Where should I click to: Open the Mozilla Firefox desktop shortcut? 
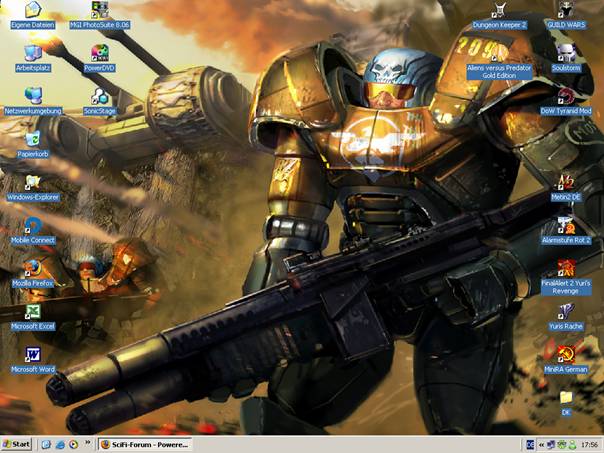(33, 268)
